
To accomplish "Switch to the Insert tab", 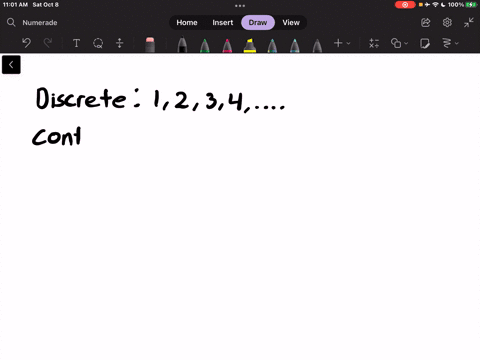I will [x=223, y=22].
